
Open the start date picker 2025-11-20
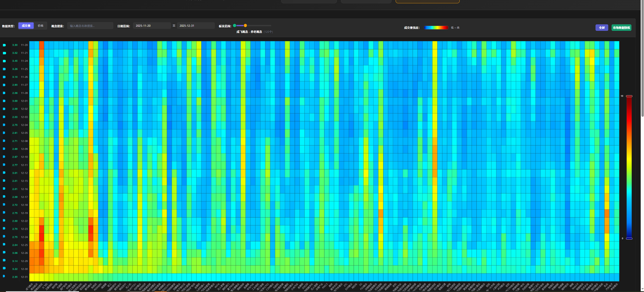152,26
